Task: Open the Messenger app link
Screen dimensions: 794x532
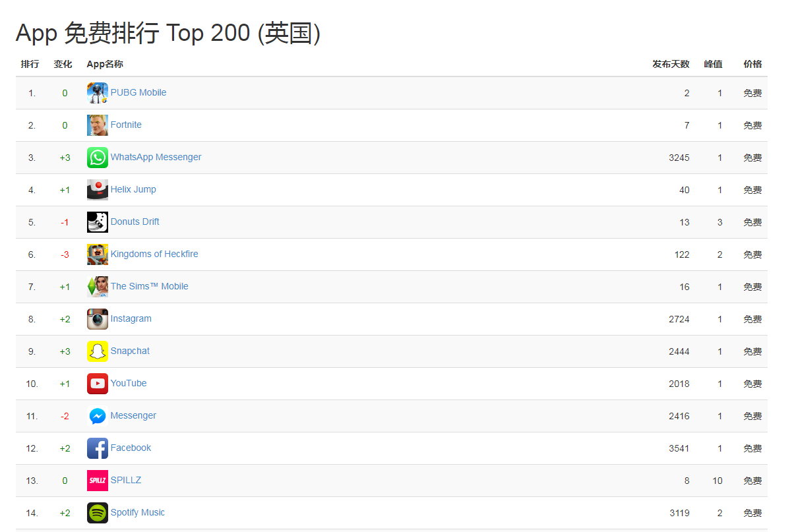Action: 133,415
